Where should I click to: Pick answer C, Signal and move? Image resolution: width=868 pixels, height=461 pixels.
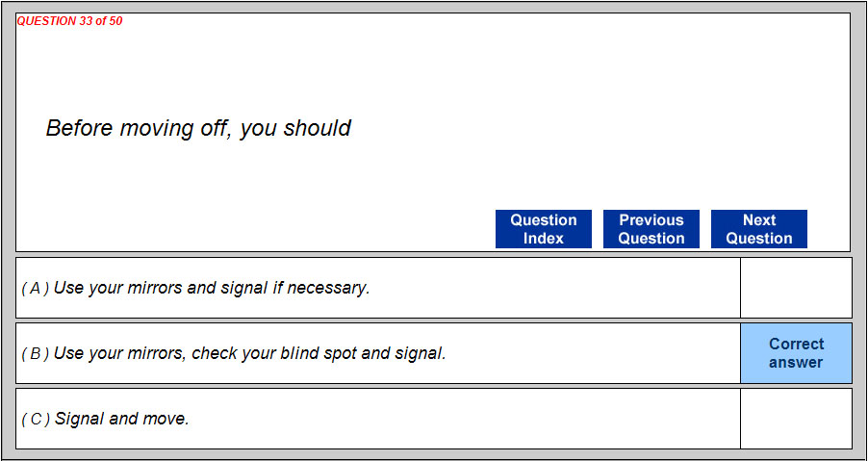tap(121, 419)
